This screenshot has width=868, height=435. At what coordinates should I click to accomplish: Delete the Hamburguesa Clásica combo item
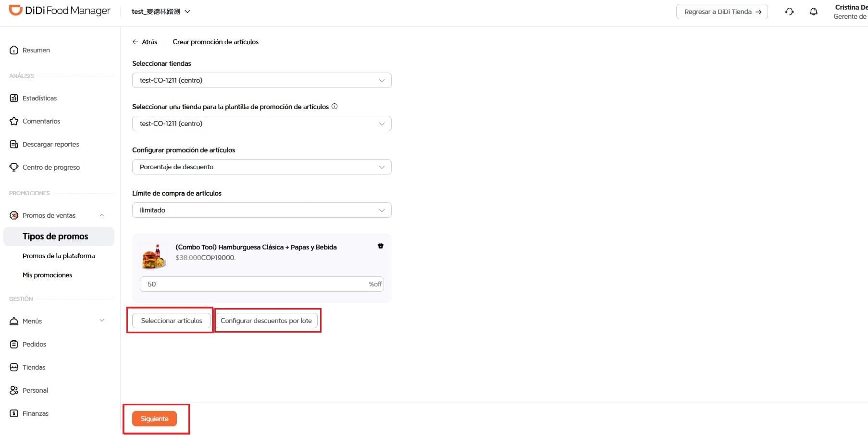pyautogui.click(x=381, y=246)
